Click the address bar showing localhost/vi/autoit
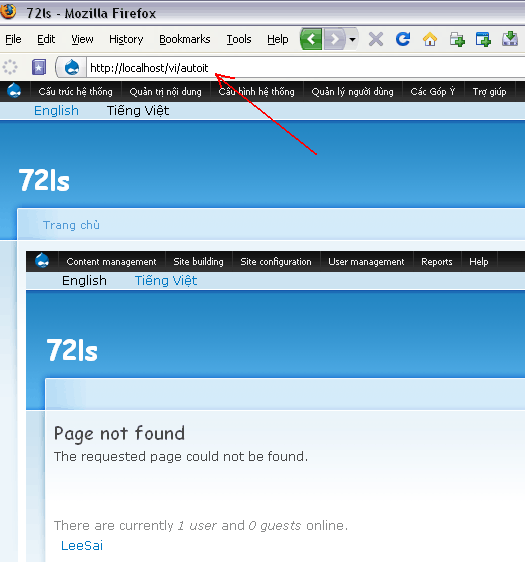 tap(305, 67)
